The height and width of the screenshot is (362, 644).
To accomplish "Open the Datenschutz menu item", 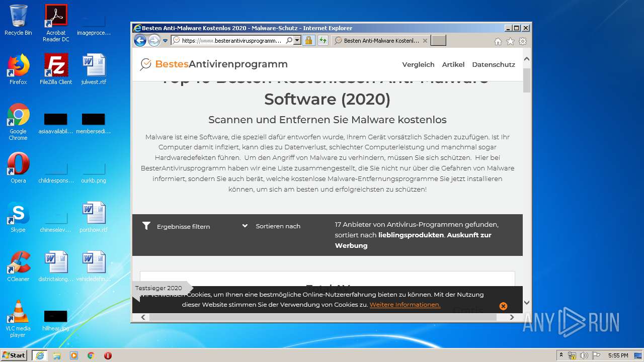I will [x=494, y=64].
